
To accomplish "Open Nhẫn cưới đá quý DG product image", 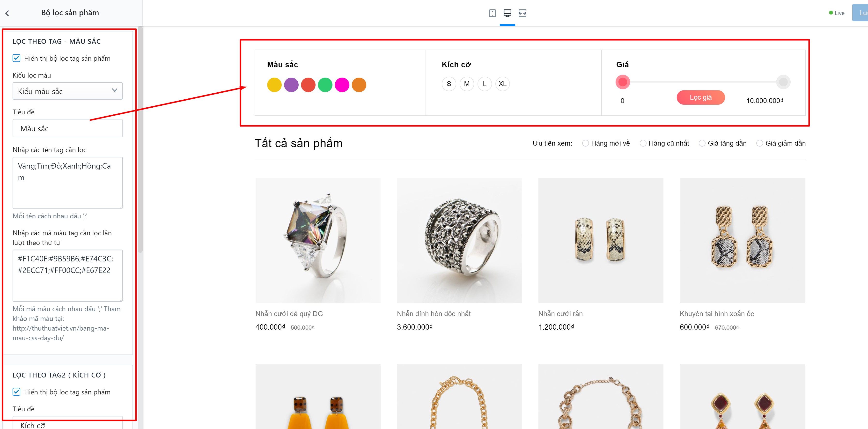I will click(x=318, y=240).
